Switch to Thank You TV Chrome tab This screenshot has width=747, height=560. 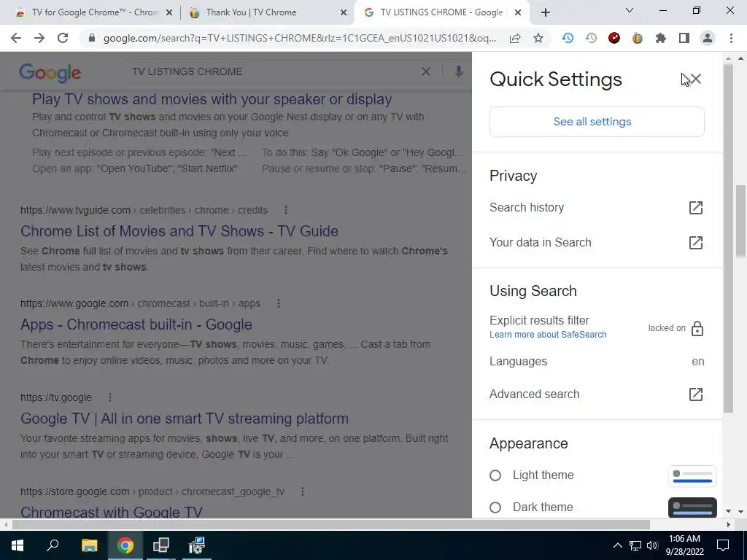tap(267, 12)
